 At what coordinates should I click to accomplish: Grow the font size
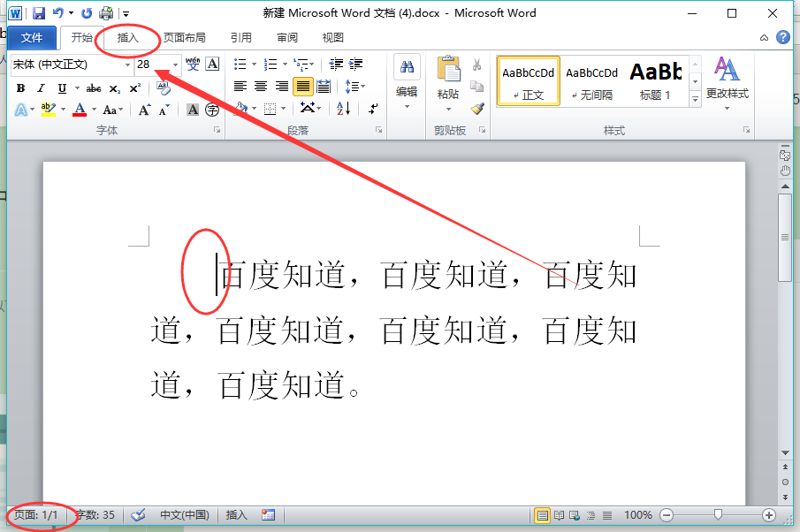[144, 110]
